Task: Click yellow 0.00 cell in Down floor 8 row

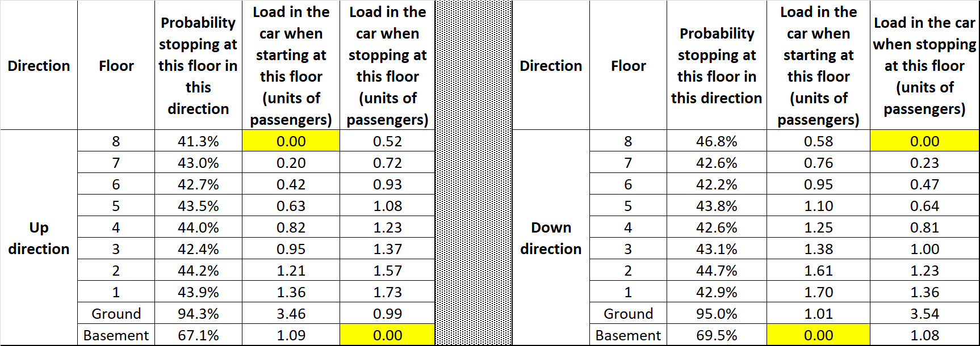Action: tap(924, 141)
